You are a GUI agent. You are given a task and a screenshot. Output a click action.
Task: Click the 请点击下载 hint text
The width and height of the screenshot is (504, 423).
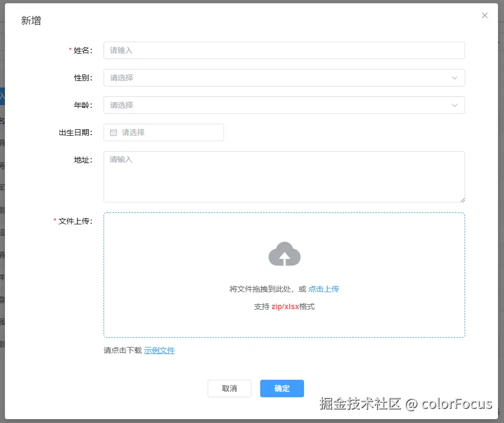123,350
